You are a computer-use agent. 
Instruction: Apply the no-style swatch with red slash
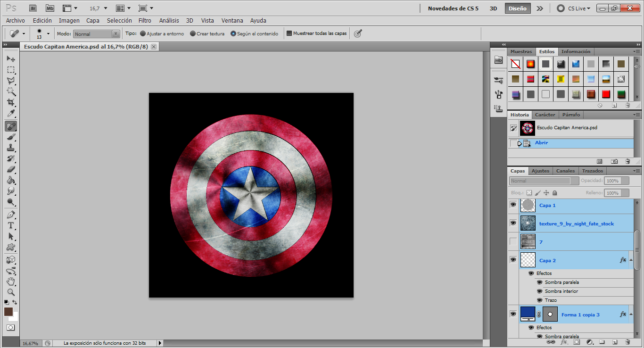point(516,64)
